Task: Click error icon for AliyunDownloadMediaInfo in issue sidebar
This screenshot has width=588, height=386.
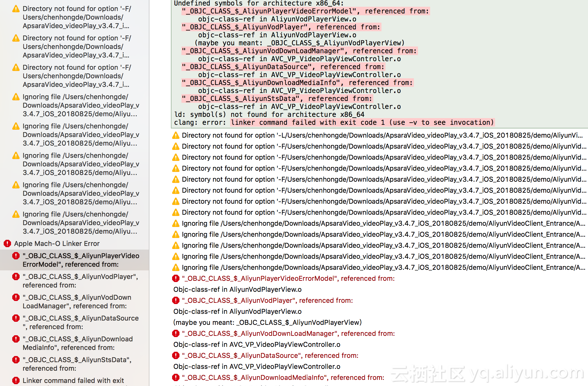Action: point(16,339)
